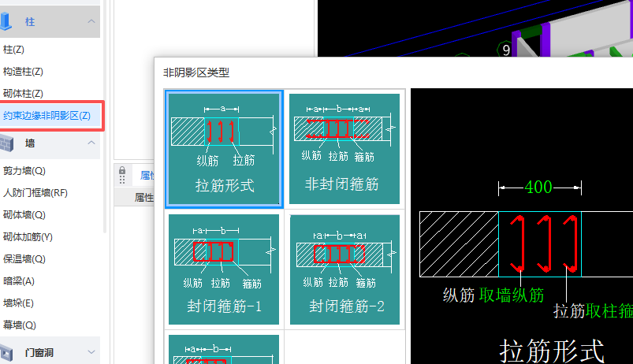The width and height of the screenshot is (633, 364).
Task: Click the drag handle dots under lock
Action: (x=122, y=180)
